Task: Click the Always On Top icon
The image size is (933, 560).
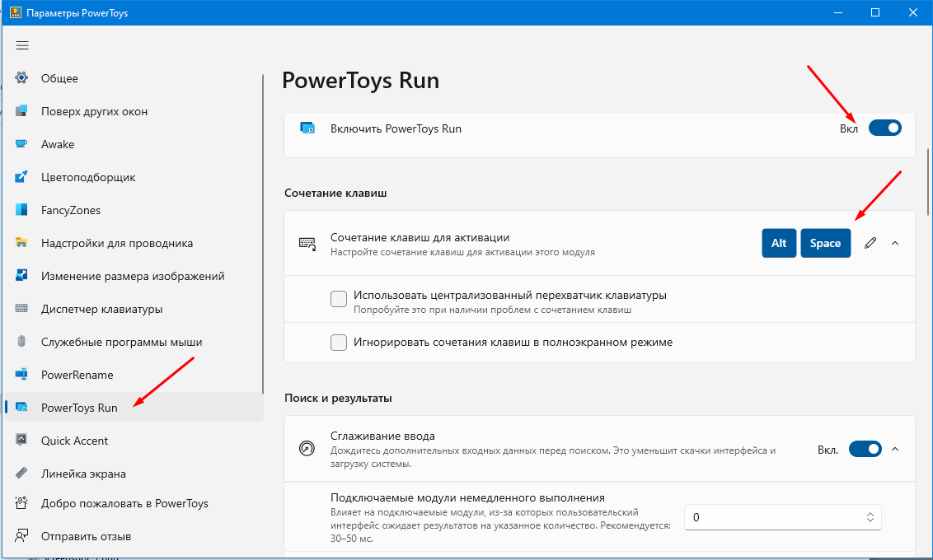Action: [21, 111]
